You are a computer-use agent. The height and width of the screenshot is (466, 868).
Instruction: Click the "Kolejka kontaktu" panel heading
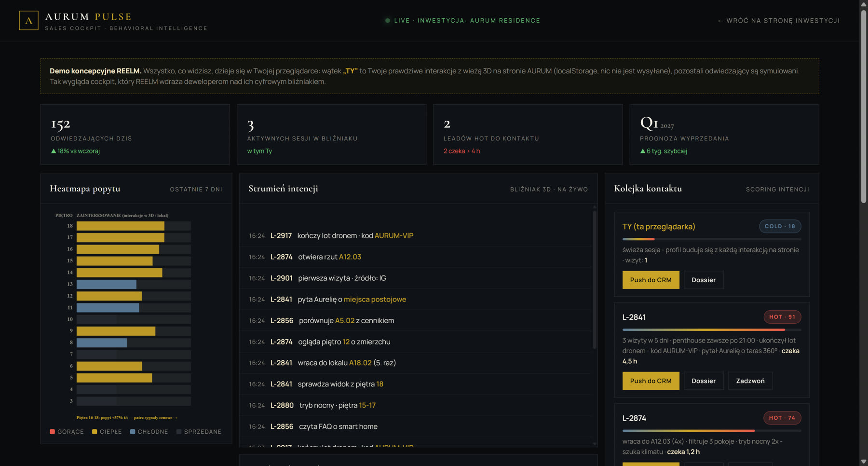pos(648,189)
